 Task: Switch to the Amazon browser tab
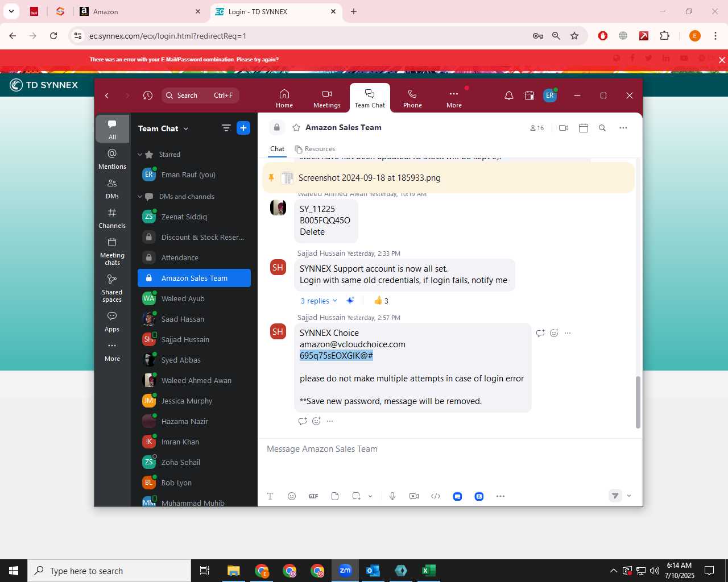click(140, 11)
